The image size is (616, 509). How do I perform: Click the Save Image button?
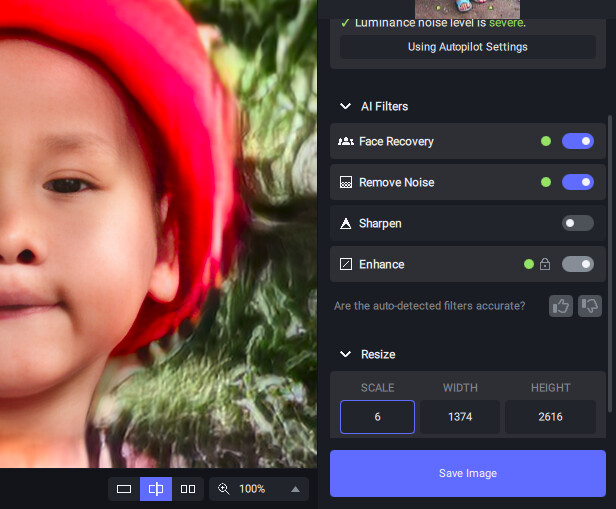pos(467,473)
